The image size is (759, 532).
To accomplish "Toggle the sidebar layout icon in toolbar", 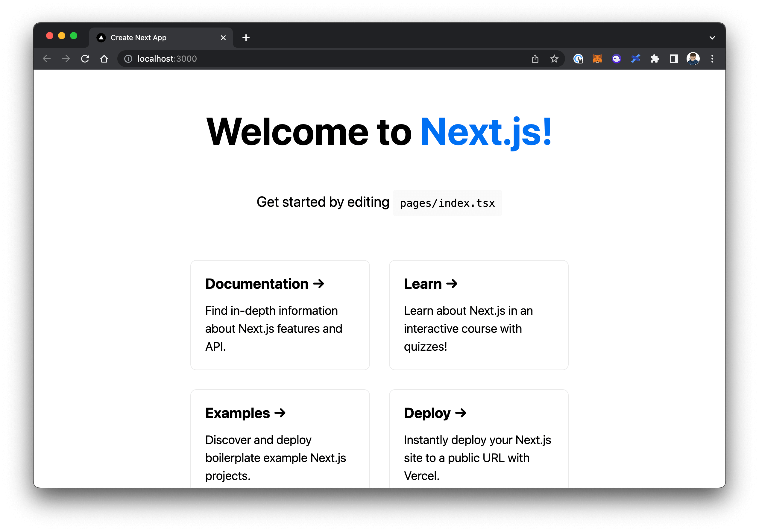I will 674,58.
